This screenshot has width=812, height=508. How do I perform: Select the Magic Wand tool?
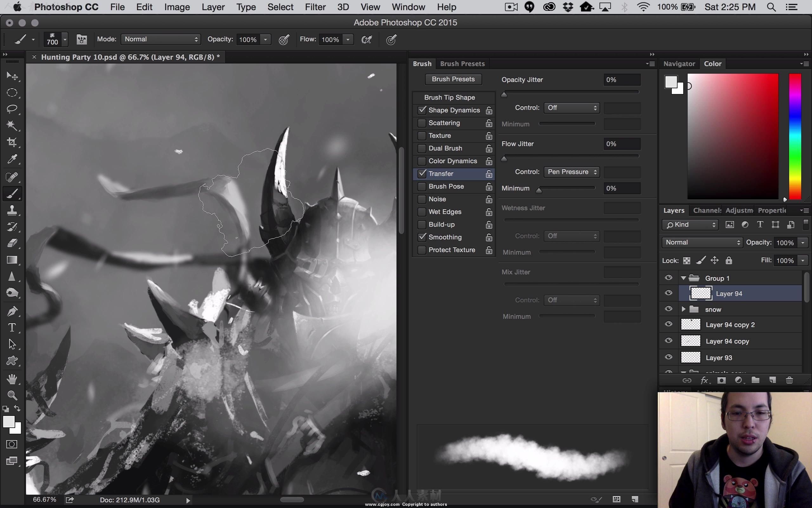click(x=12, y=126)
